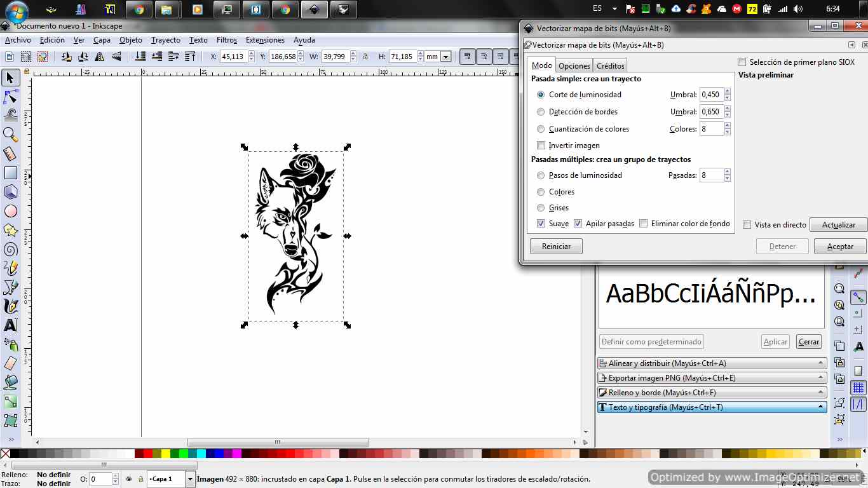Select the Star polygon tool
This screenshot has height=488, width=868.
click(11, 230)
